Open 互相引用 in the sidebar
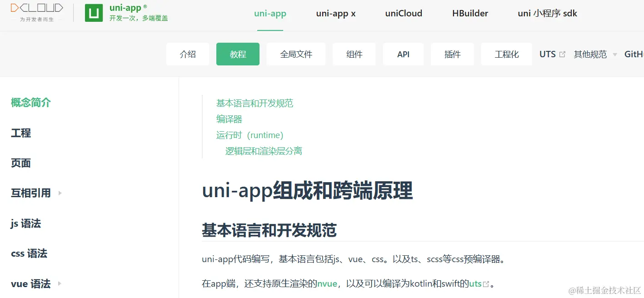Screen dimensions: 644x298 click(x=31, y=193)
